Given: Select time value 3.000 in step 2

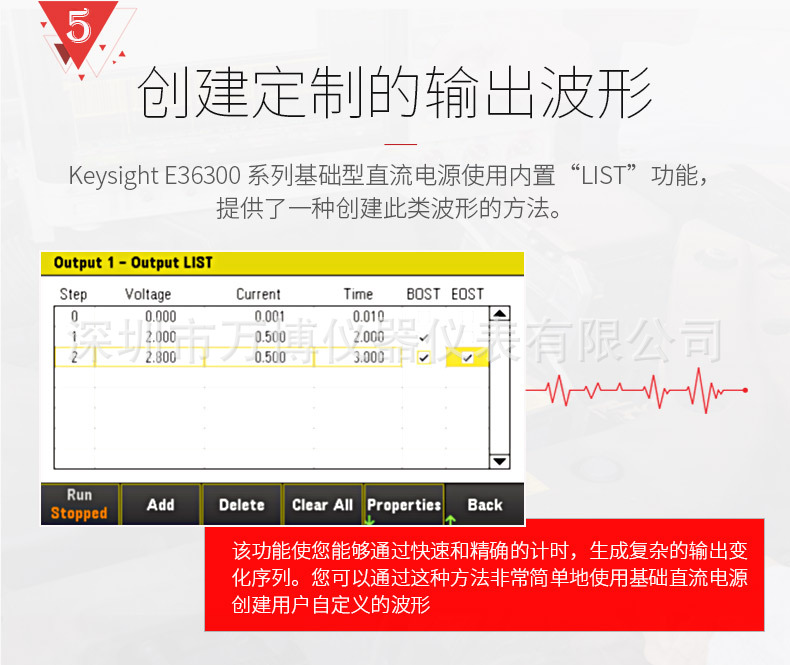Looking at the screenshot, I should 369,357.
